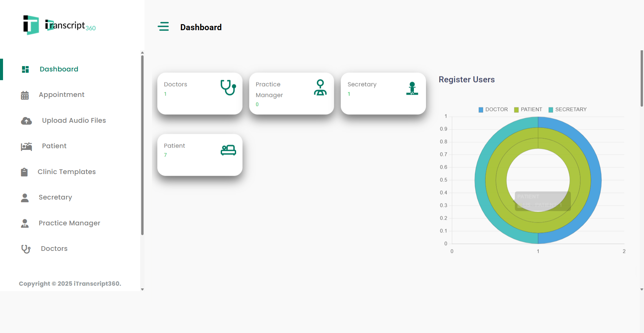Open the Patient card showing 7 patients
Image resolution: width=644 pixels, height=333 pixels.
200,155
